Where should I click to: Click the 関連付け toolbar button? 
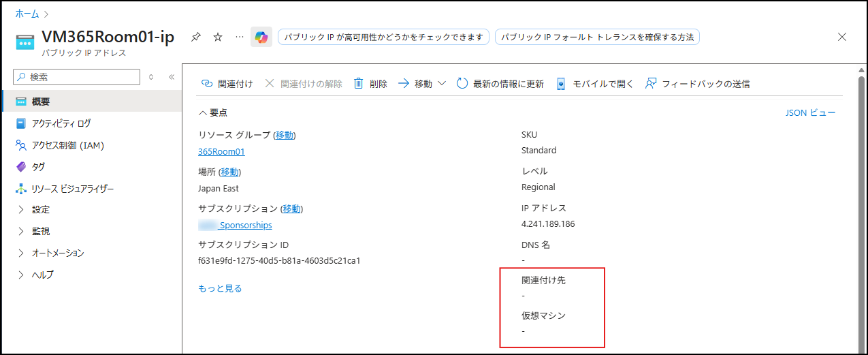[227, 84]
